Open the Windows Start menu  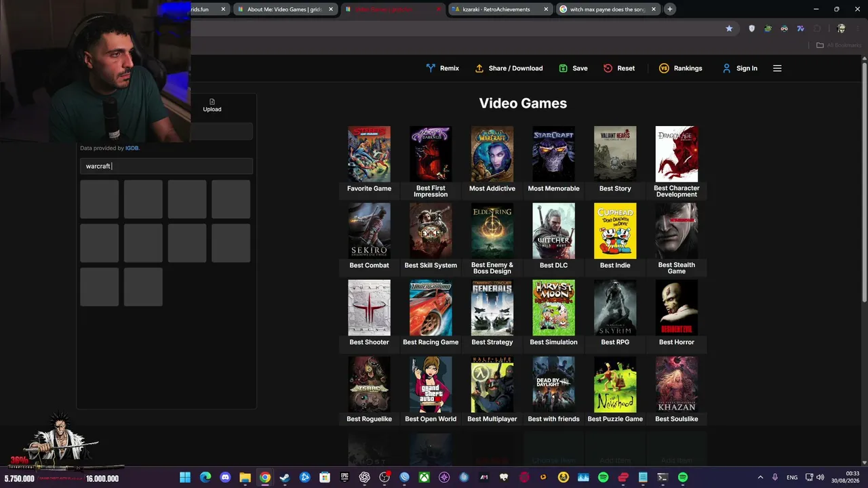[x=185, y=477]
